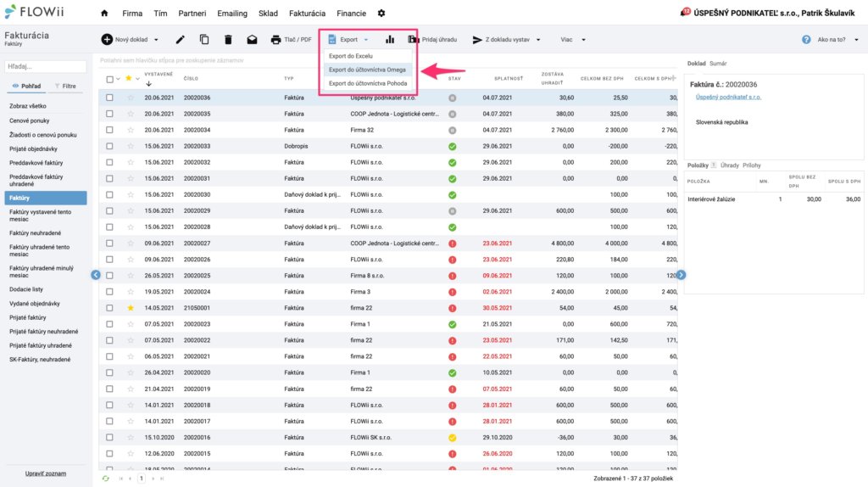Open dropdown arrow beside header checkbox
Image resolution: width=868 pixels, height=487 pixels.
tap(118, 79)
